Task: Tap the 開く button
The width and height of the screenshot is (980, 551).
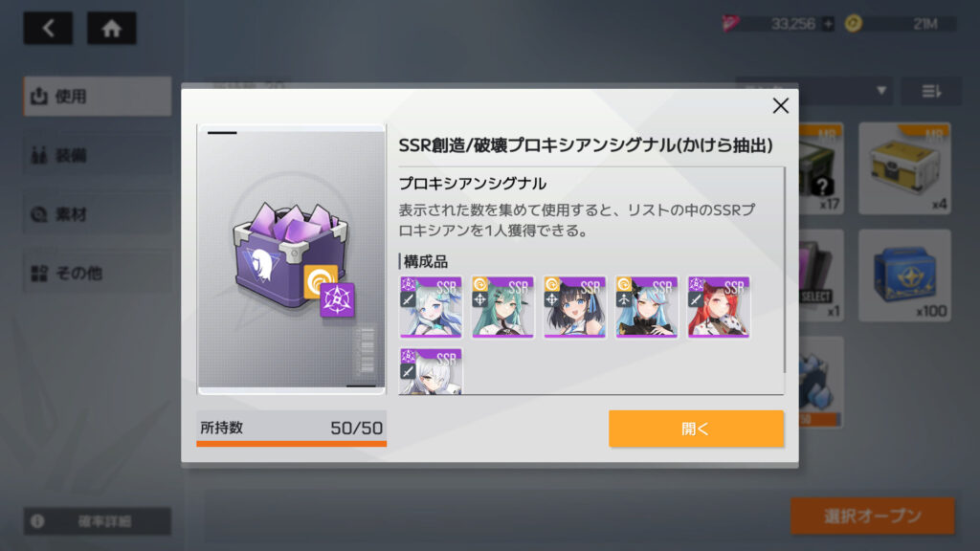Action: click(x=696, y=429)
